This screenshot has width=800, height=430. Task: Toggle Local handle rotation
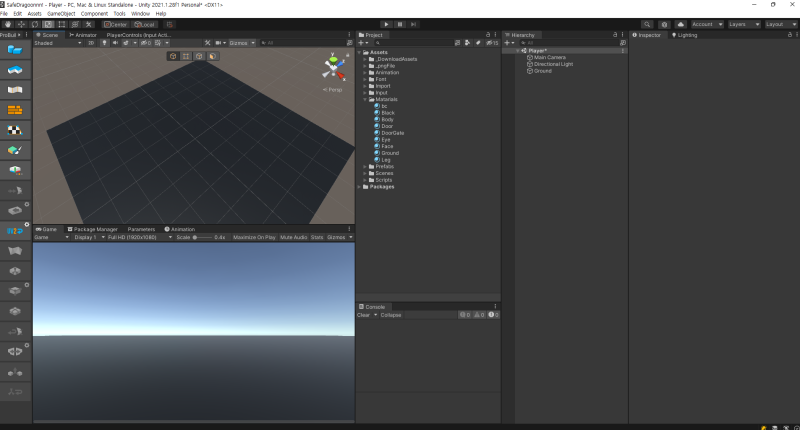point(144,24)
